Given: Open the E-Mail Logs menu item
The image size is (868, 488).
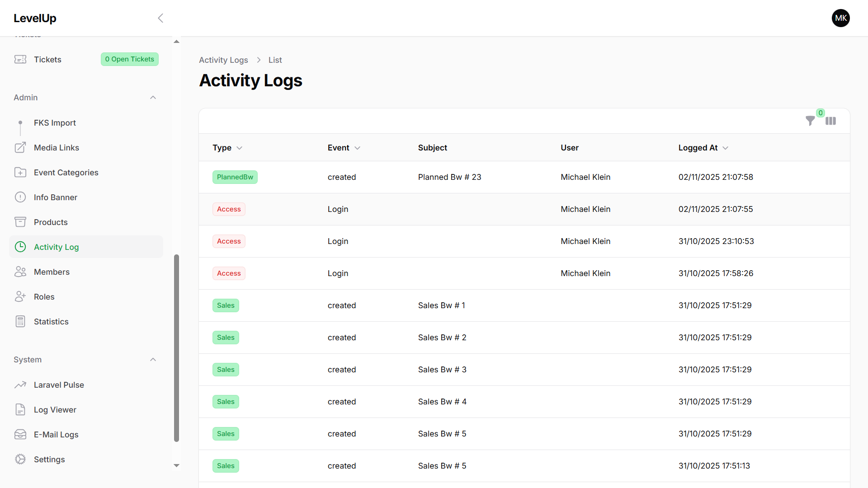Looking at the screenshot, I should click(56, 435).
